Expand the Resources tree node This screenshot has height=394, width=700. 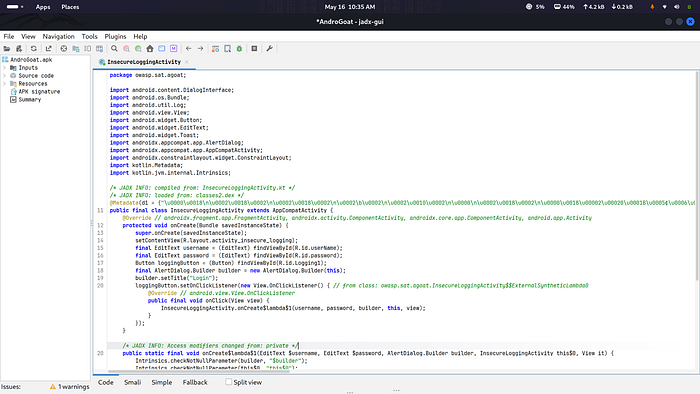[4, 84]
